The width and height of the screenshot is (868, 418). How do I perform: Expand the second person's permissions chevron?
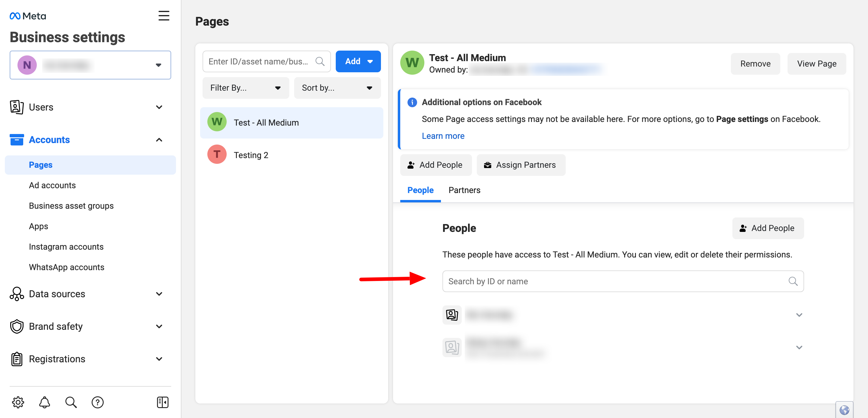[x=799, y=347]
